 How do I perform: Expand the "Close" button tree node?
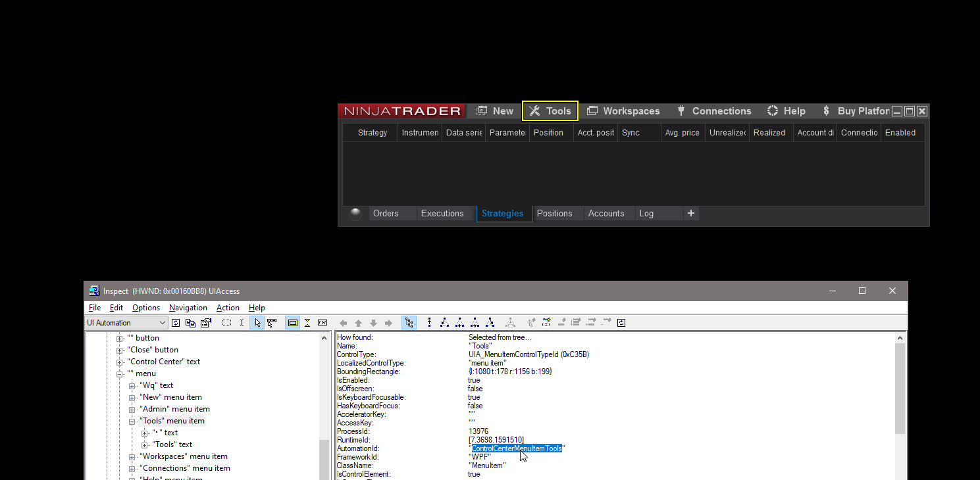(x=120, y=350)
